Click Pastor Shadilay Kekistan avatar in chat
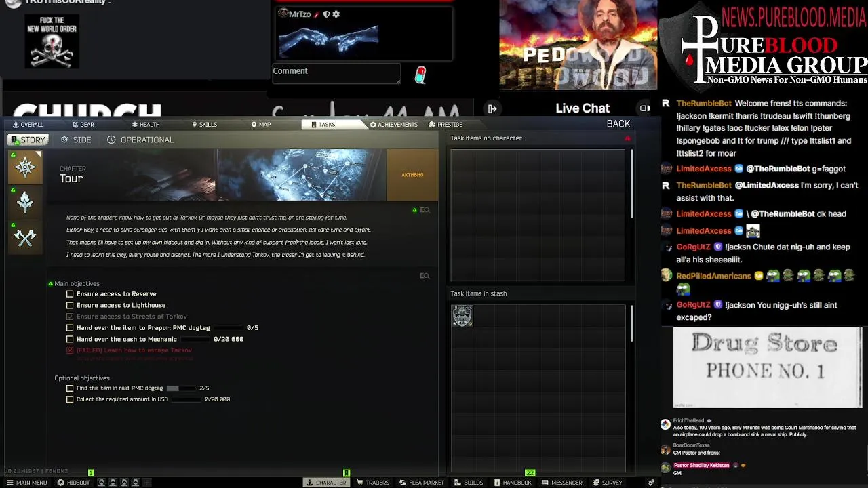The width and height of the screenshot is (868, 488). 666,467
